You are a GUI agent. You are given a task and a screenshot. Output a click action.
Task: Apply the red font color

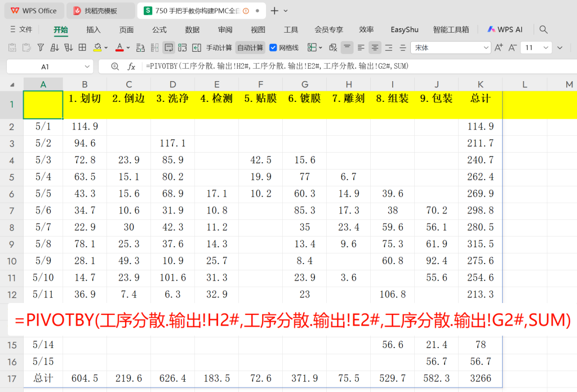click(119, 48)
